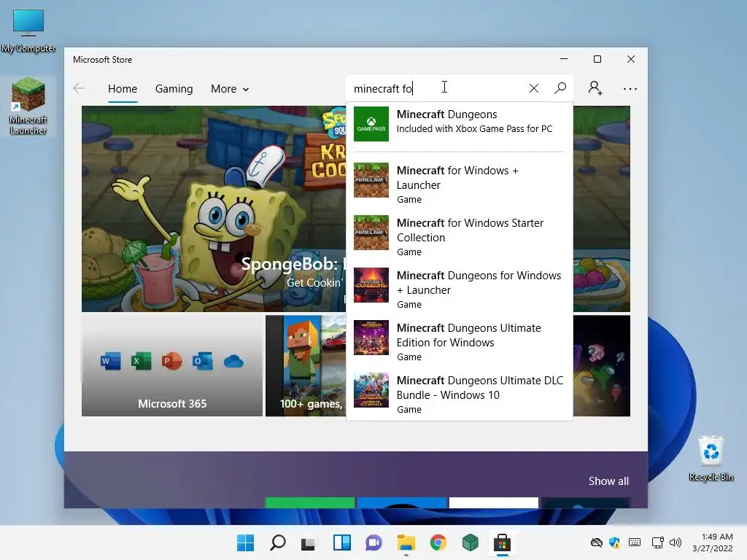Open volume speaker tray icon
The height and width of the screenshot is (560, 747).
675,542
